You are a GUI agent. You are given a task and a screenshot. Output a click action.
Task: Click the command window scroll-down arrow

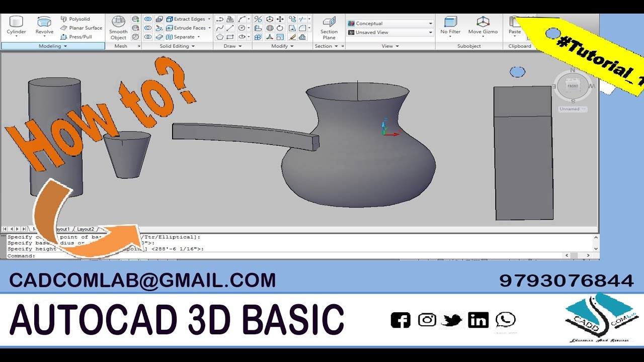pos(596,248)
